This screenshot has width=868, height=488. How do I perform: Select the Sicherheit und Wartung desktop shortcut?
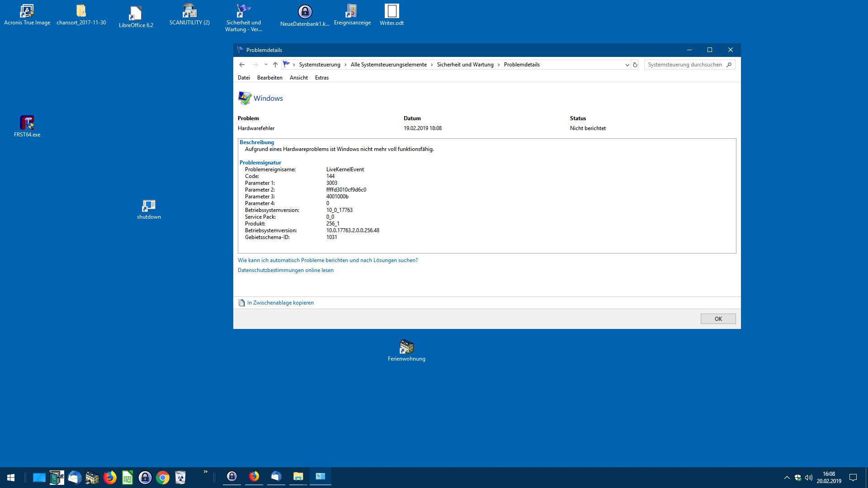tap(244, 18)
